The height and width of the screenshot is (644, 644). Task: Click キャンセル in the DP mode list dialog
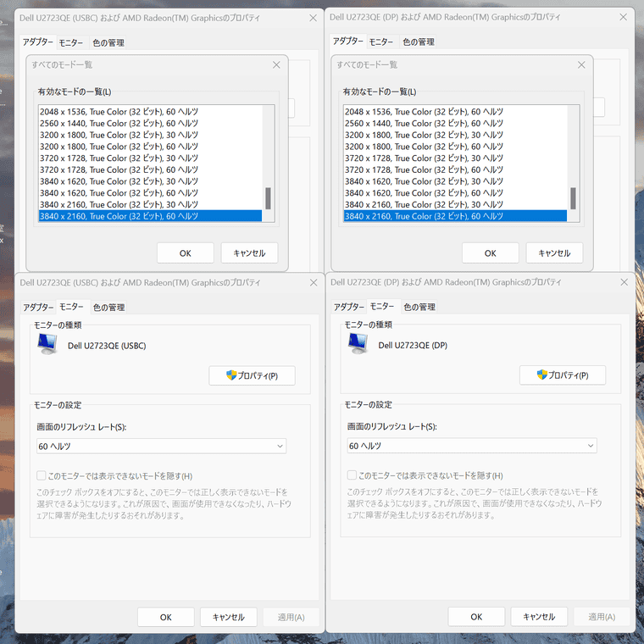coord(554,253)
